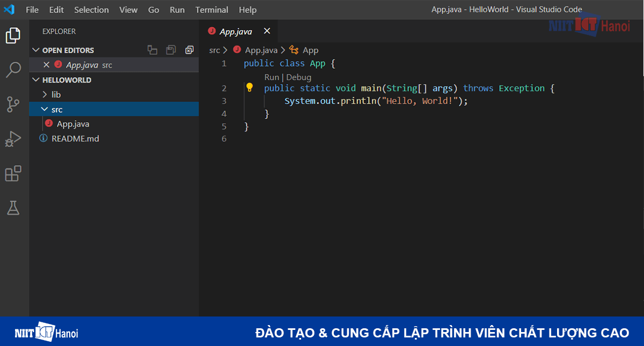Click the lightbulb quick fix on line 2

250,87
